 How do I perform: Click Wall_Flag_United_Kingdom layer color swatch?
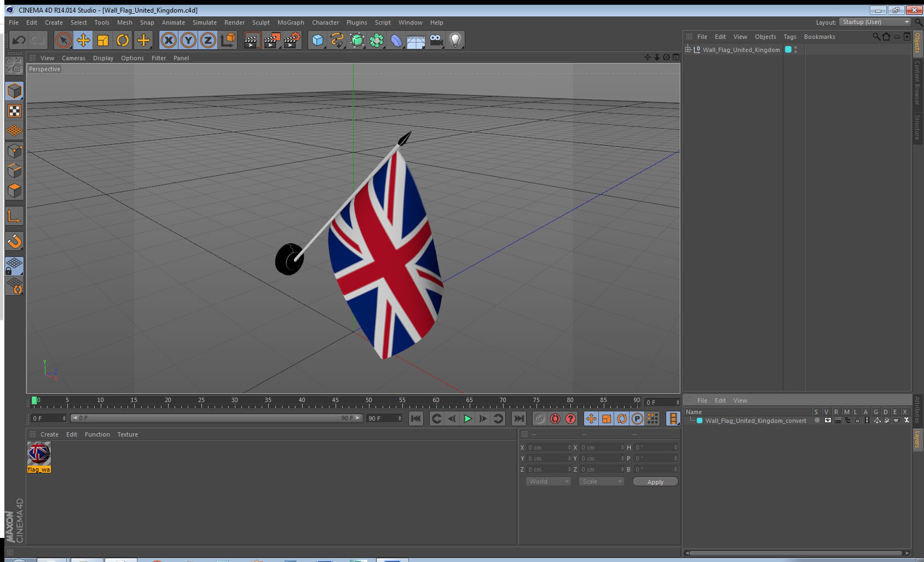(788, 49)
